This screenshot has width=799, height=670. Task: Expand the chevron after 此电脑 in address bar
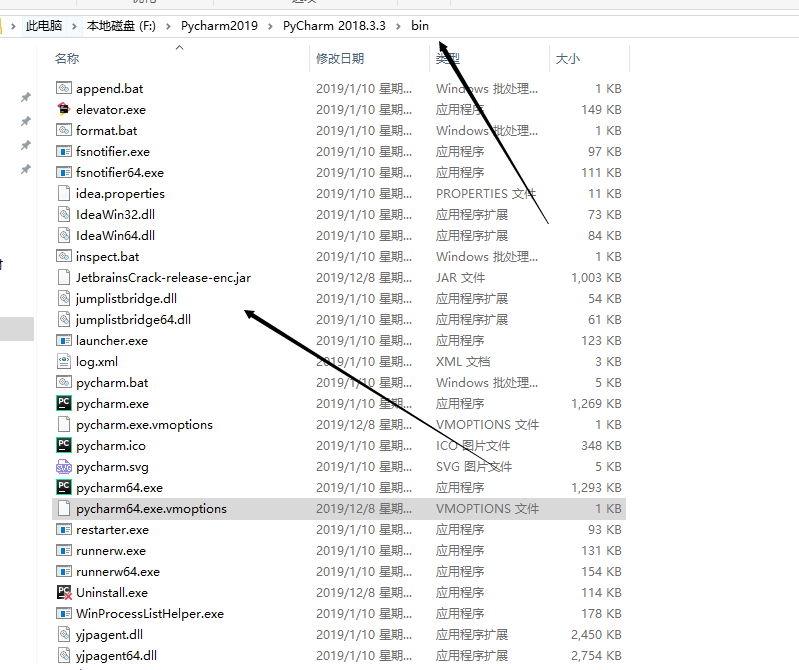pos(74,26)
